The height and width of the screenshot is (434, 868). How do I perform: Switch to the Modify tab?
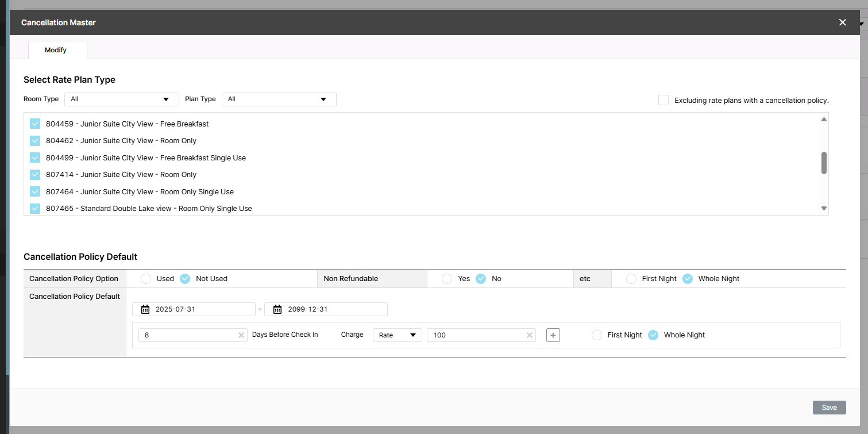tap(56, 50)
